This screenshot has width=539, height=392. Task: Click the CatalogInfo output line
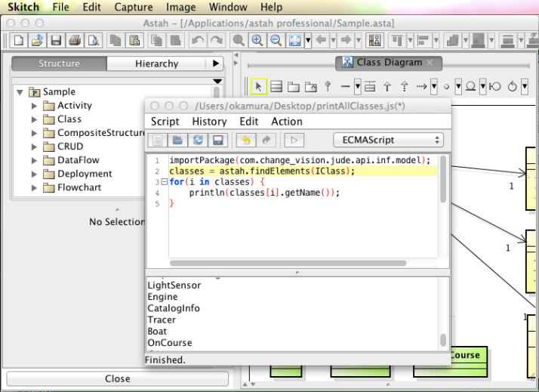[174, 308]
